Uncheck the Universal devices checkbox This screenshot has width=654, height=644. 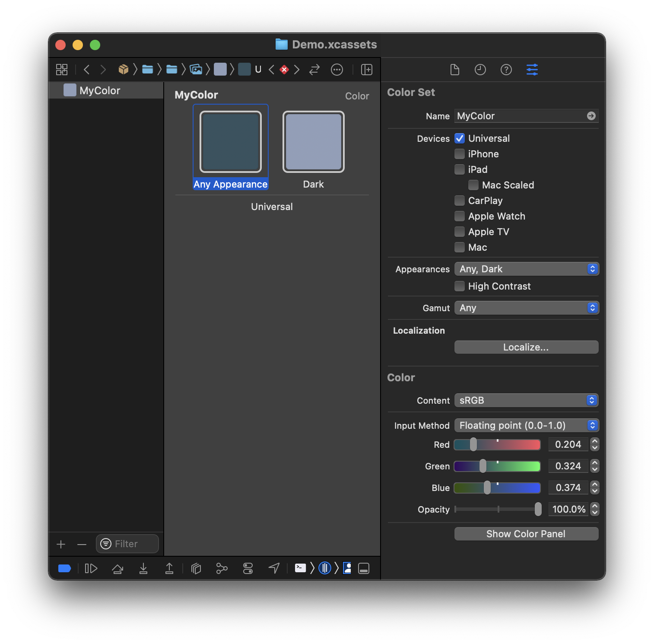(x=460, y=138)
